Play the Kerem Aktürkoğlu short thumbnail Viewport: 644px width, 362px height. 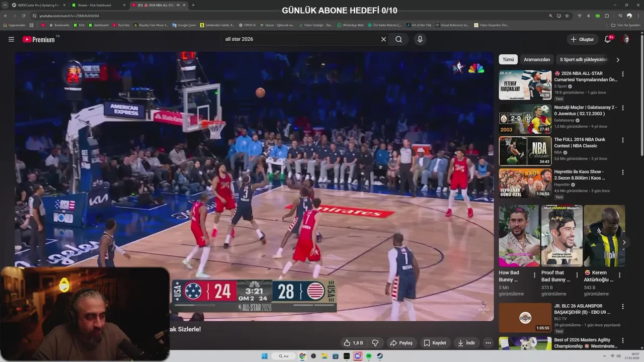coord(604,235)
